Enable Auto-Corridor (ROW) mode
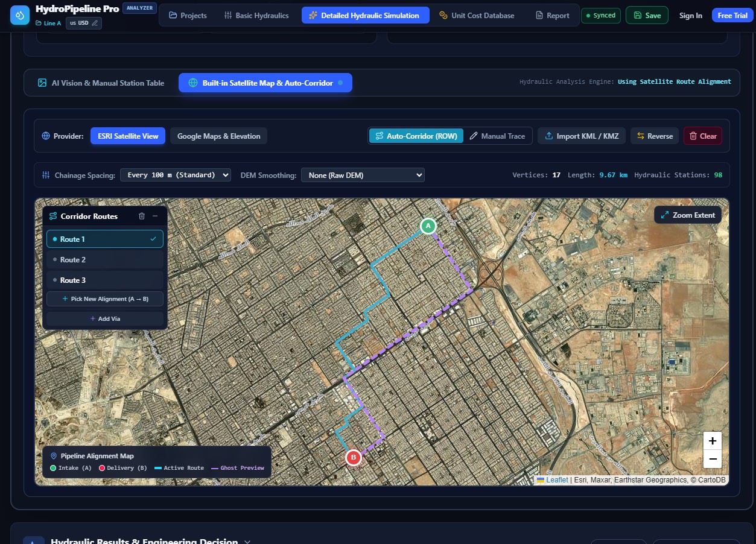 tap(416, 136)
